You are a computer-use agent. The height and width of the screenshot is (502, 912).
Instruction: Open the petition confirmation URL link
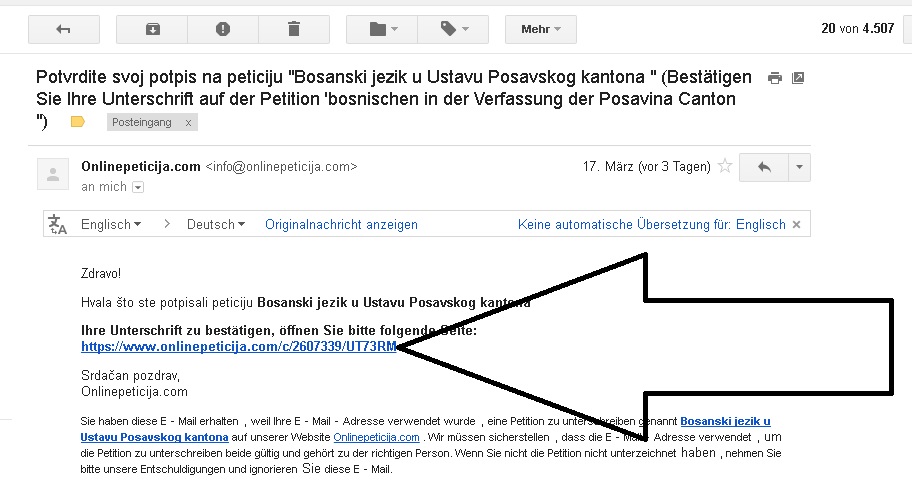238,347
